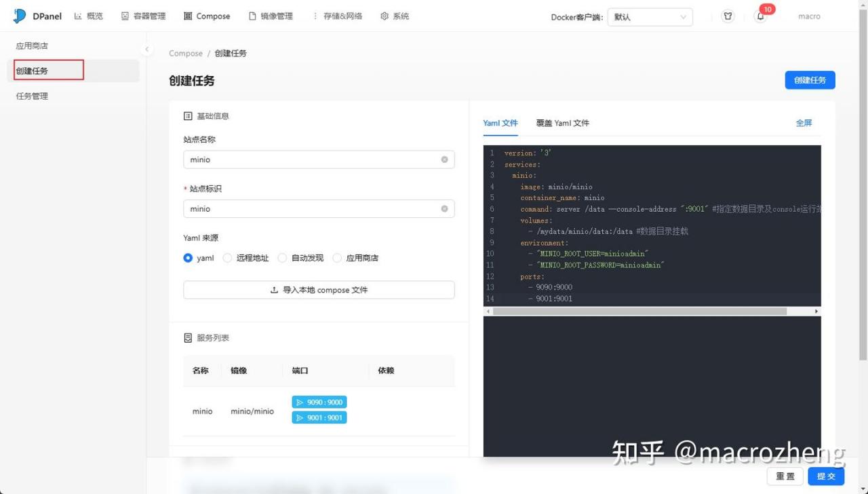Select the 应用商店 radio button
The height and width of the screenshot is (494, 868).
(337, 258)
